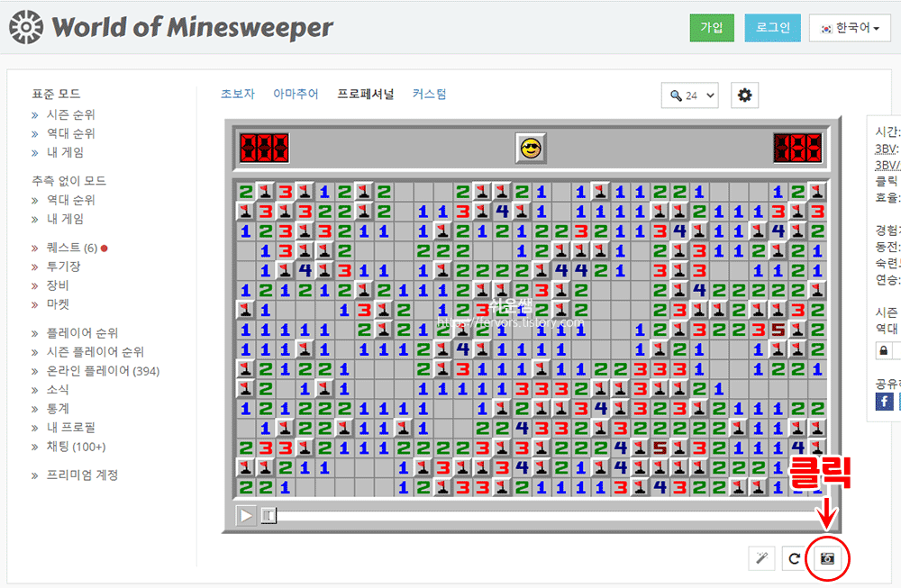Image resolution: width=901 pixels, height=588 pixels.
Task: Open 채팅 (100+) link
Action: (76, 447)
